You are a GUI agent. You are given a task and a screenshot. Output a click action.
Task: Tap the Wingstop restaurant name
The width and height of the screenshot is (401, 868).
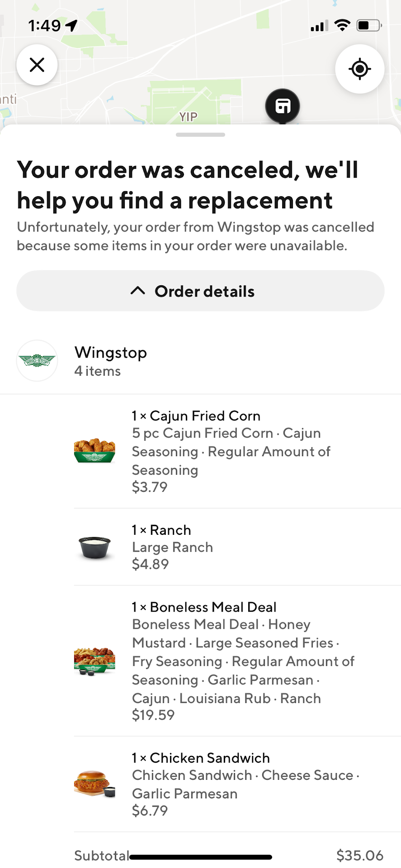pos(111,353)
